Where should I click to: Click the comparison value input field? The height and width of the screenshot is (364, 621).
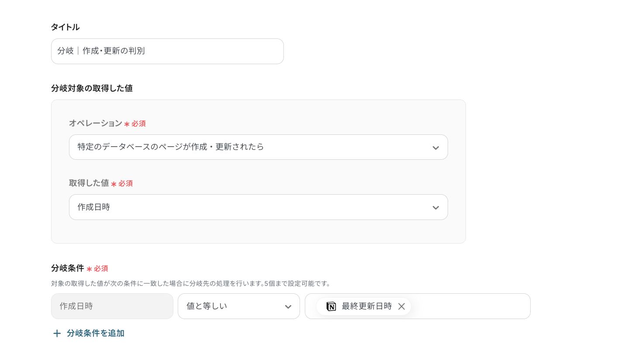[417, 306]
